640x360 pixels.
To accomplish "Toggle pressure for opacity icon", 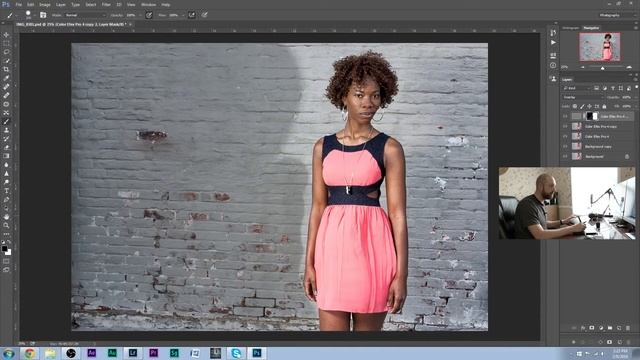I will (149, 15).
